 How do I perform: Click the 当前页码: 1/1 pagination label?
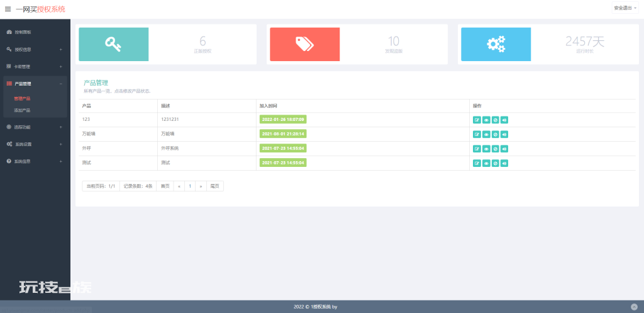point(101,186)
